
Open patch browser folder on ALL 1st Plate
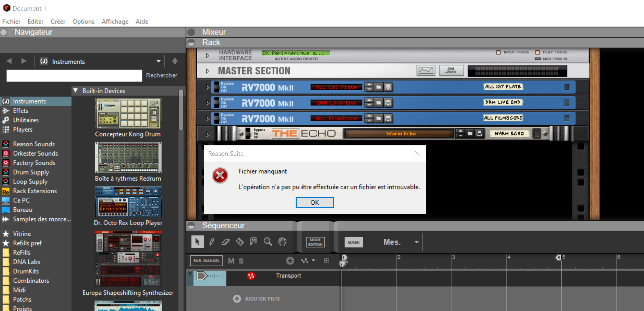coord(379,87)
